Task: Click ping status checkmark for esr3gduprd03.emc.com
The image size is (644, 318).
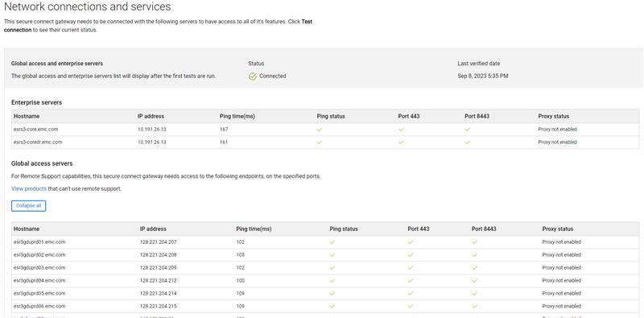Action: (x=332, y=268)
